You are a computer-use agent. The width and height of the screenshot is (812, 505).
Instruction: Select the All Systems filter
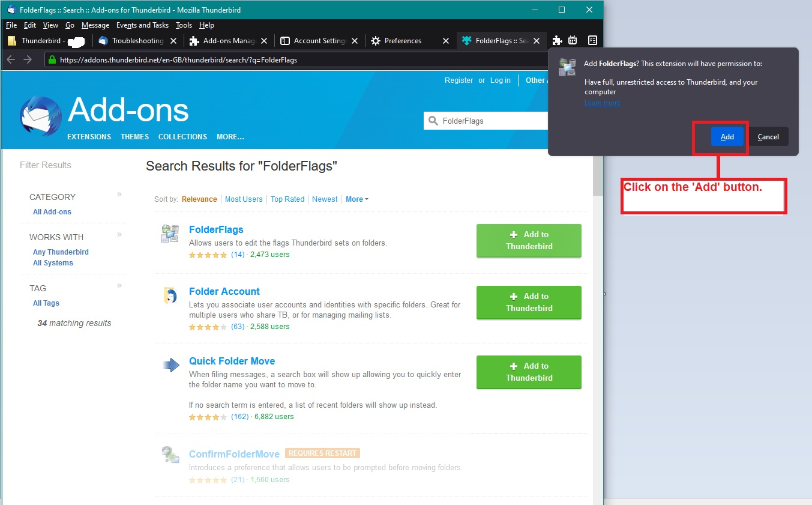pos(53,263)
